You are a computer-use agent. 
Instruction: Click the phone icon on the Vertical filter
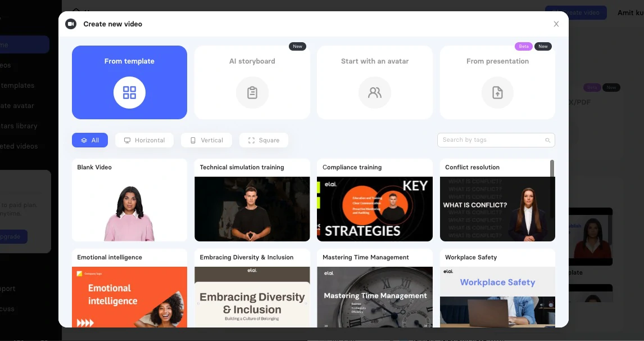(193, 140)
